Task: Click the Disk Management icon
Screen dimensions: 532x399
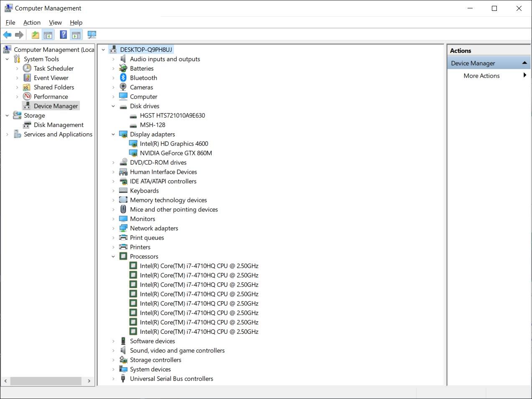Action: (x=27, y=125)
